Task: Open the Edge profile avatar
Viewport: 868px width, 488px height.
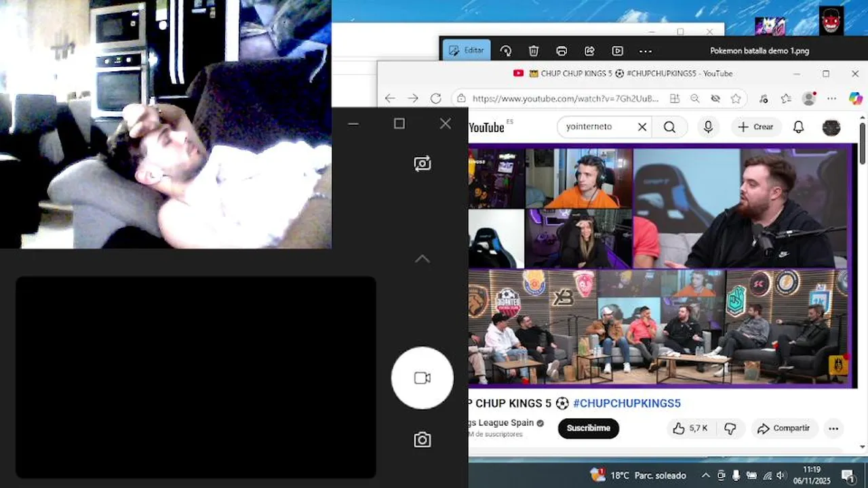Action: [x=809, y=98]
